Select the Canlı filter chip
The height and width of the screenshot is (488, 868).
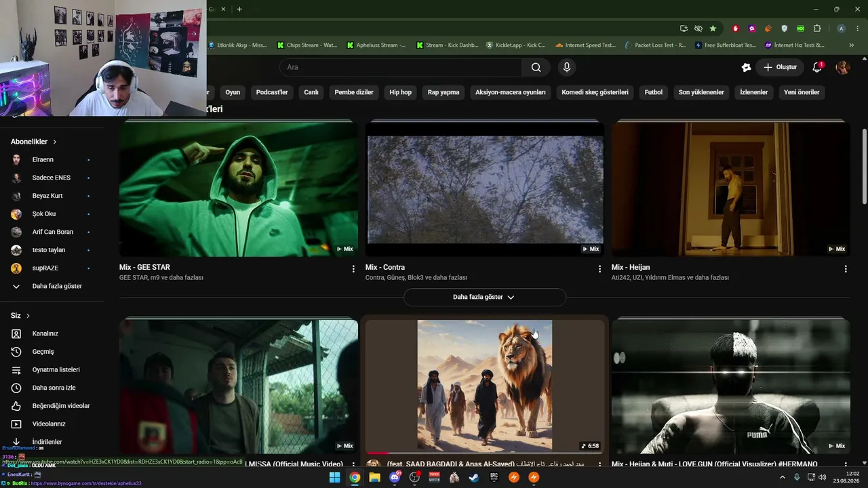(311, 92)
